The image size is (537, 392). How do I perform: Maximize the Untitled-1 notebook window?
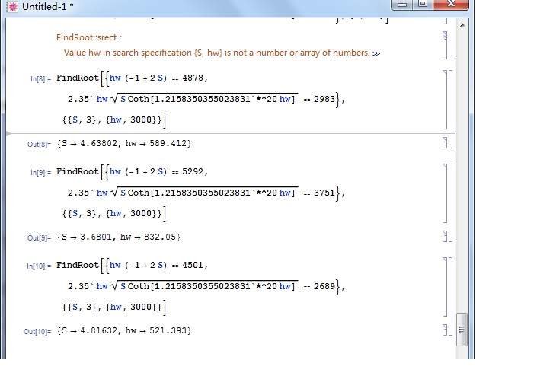(x=423, y=5)
